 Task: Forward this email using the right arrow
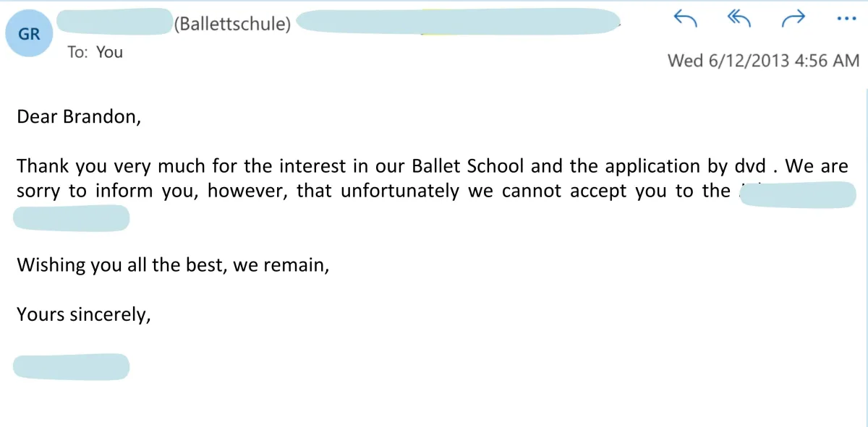(793, 20)
